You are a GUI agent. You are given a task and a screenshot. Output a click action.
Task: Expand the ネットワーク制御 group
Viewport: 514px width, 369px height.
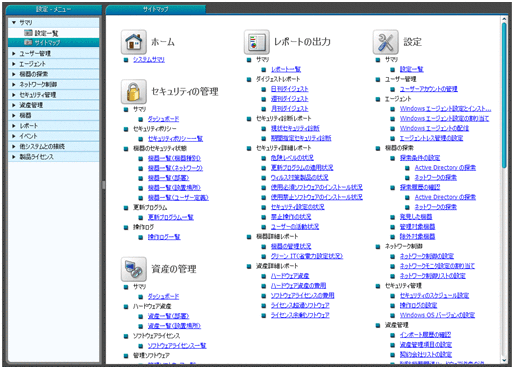(14, 84)
